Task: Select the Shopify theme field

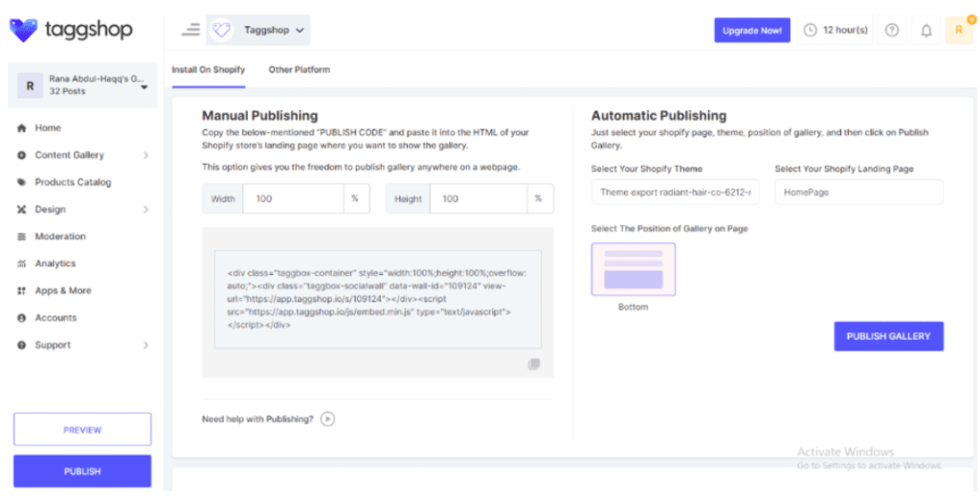Action: click(675, 192)
